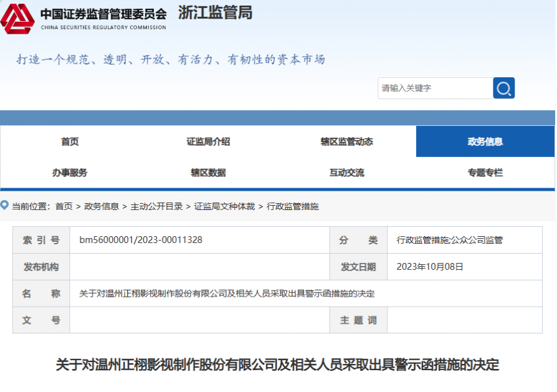Go to 主动公开目录 breadcrumb link
Viewport: 557px width, 392px height.
(x=156, y=206)
